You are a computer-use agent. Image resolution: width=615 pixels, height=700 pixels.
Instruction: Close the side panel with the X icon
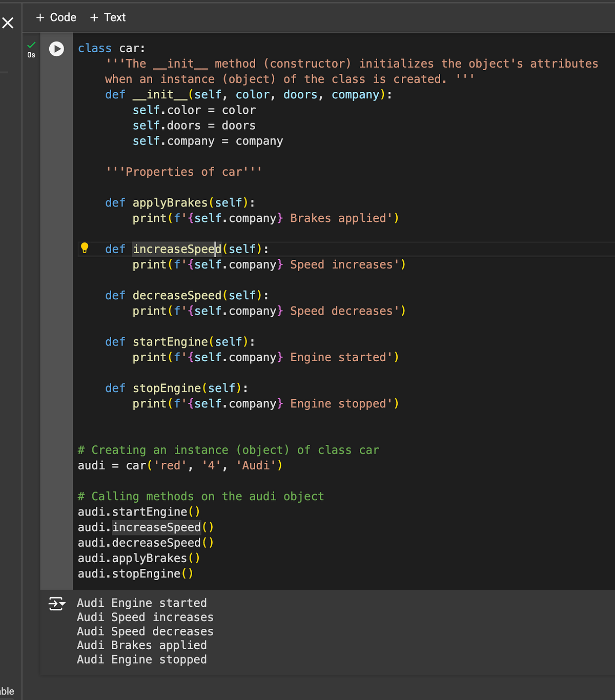(x=8, y=23)
